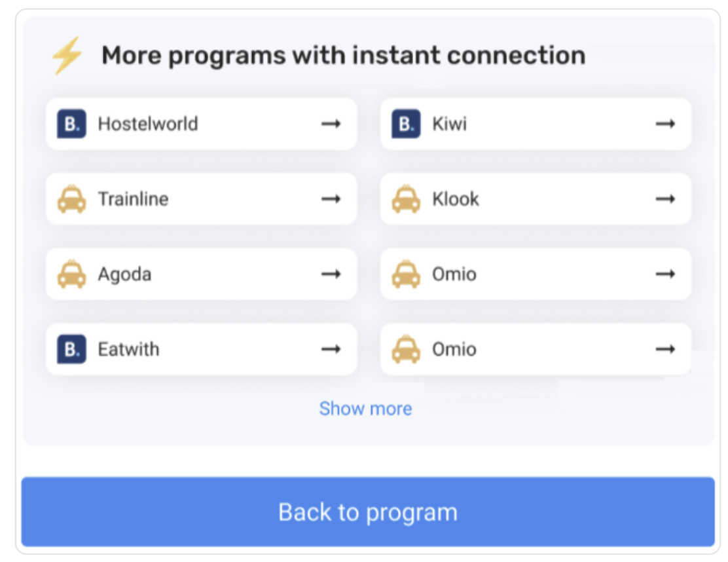Screen dimensions: 728x562
Task: Click the taxi icon beside Klook
Action: tap(405, 199)
